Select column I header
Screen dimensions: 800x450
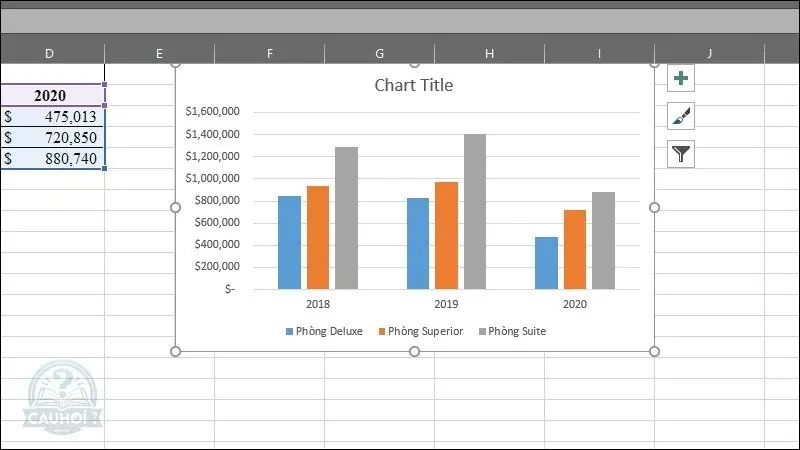tap(599, 54)
